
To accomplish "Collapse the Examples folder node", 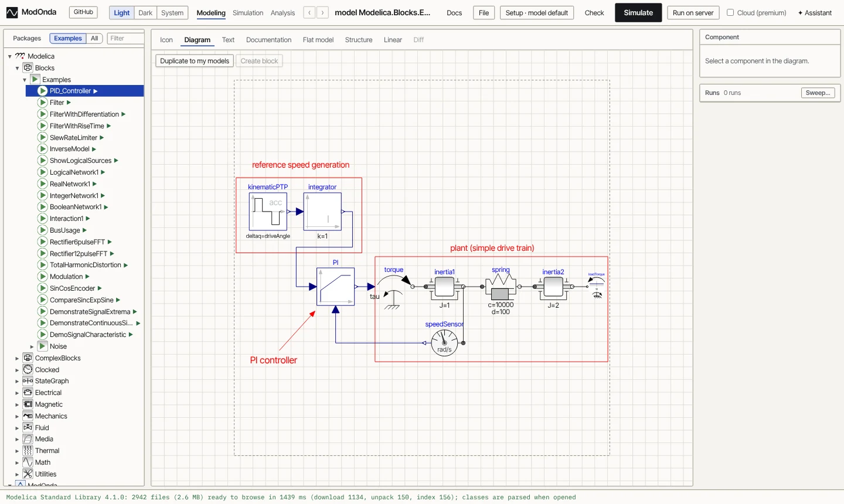I will click(25, 80).
